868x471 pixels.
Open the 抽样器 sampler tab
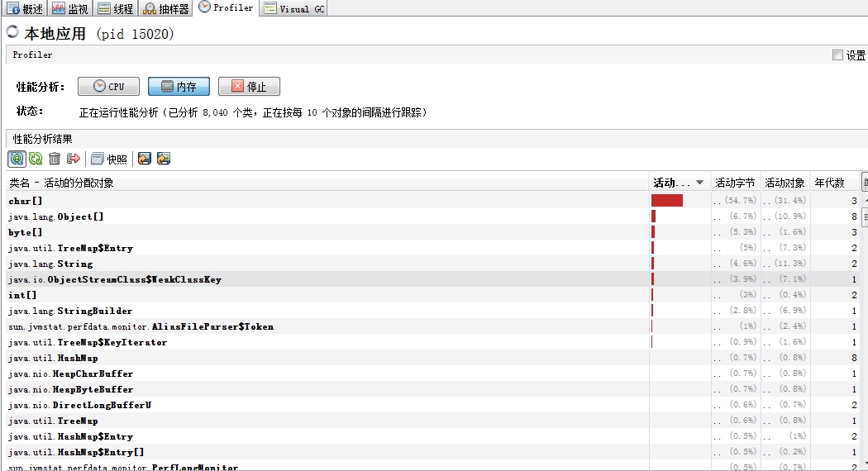point(165,8)
